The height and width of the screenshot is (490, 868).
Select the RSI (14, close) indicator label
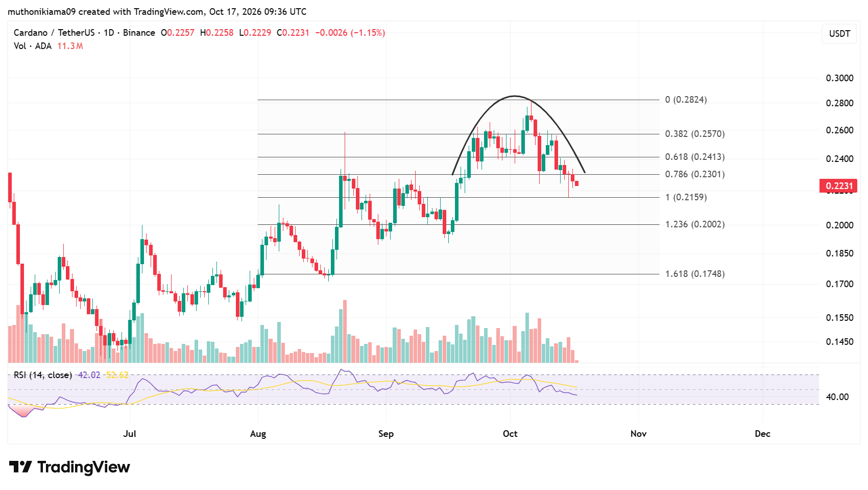43,375
